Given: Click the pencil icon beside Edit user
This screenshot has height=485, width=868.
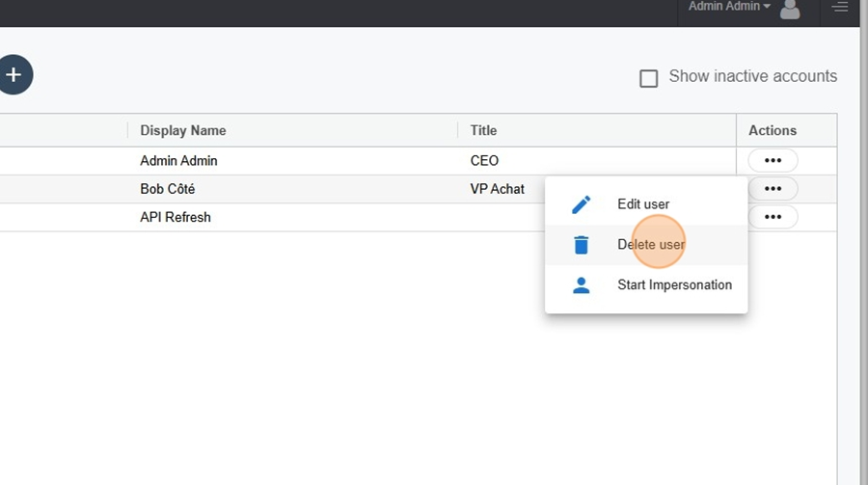Looking at the screenshot, I should [581, 204].
